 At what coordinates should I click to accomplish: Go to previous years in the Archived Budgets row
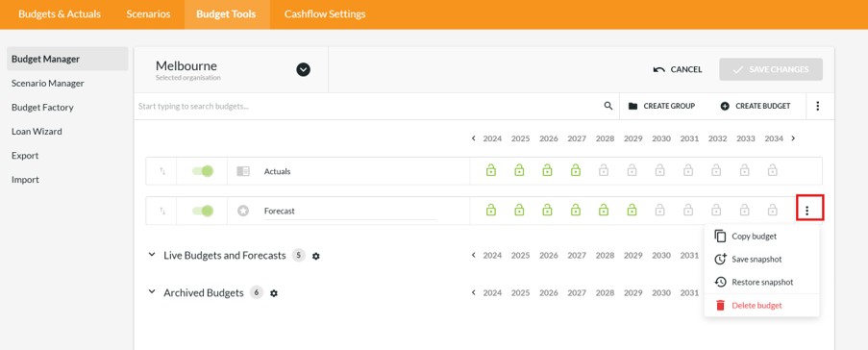click(x=473, y=292)
